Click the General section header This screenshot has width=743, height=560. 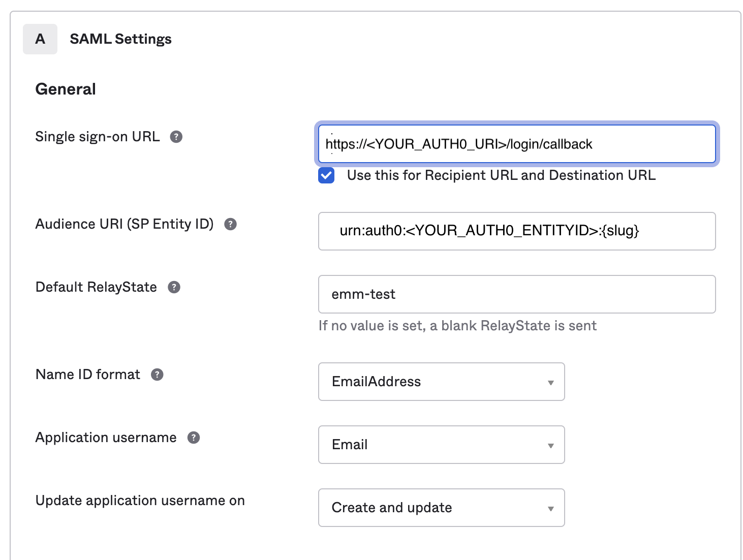65,88
